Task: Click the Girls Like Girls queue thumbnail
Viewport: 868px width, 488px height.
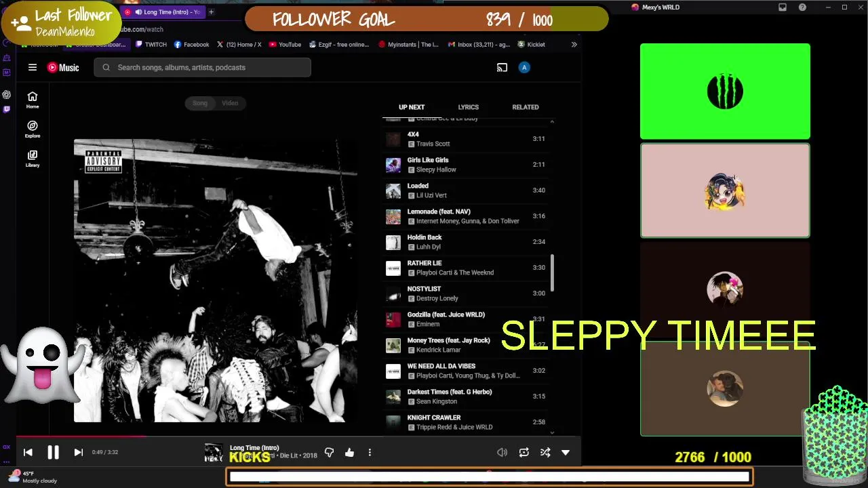Action: pos(393,165)
